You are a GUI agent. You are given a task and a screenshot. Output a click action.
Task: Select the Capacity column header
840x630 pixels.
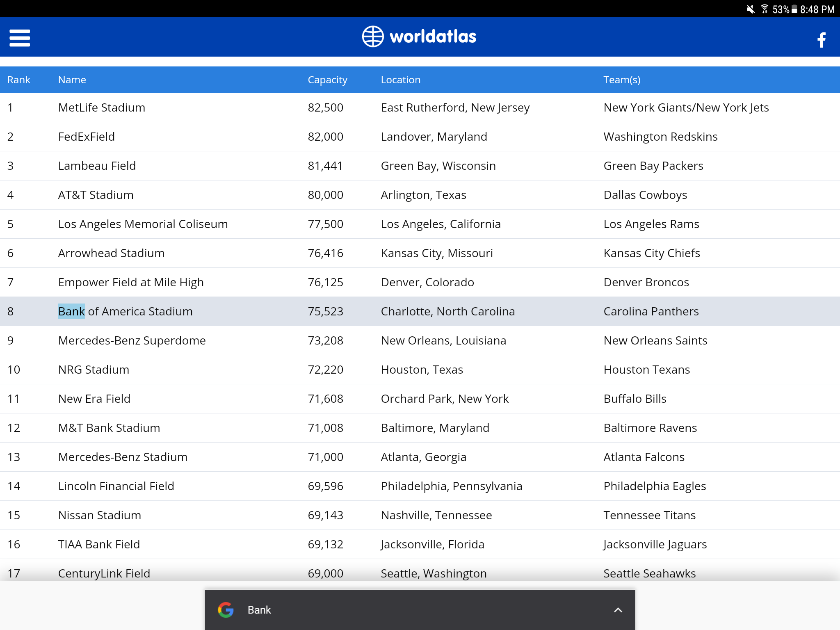coord(328,80)
